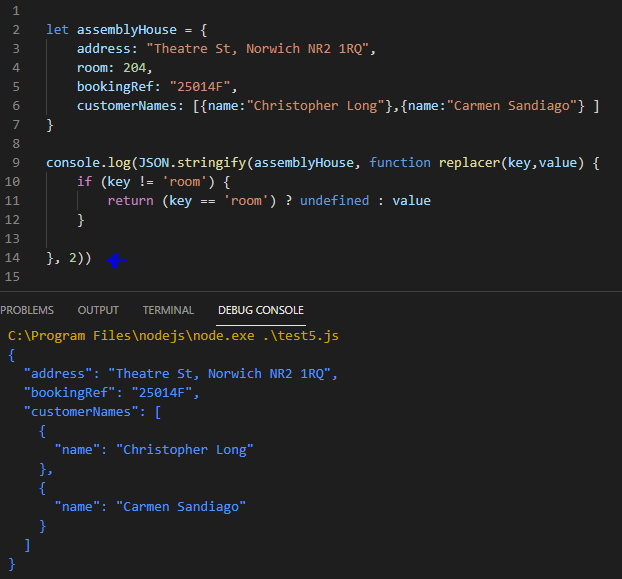Image resolution: width=622 pixels, height=579 pixels.
Task: Open the OUTPUT panel tab
Action: click(x=98, y=310)
